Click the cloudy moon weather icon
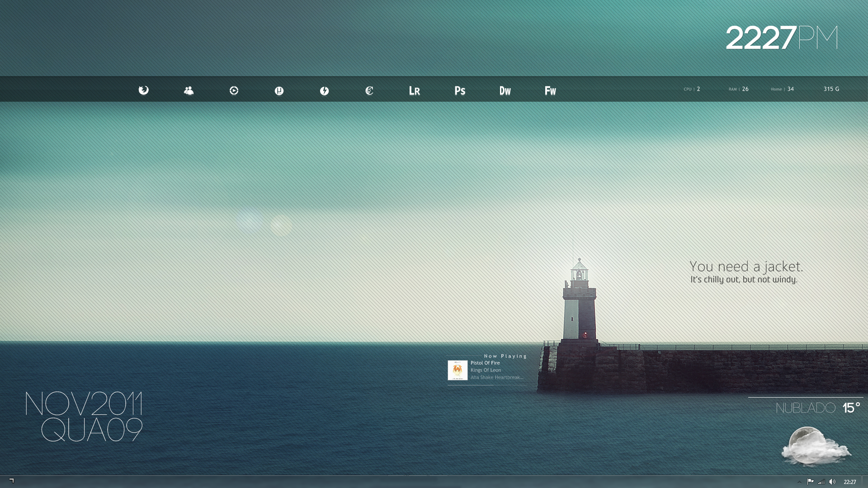Image resolution: width=868 pixels, height=488 pixels. (x=816, y=446)
